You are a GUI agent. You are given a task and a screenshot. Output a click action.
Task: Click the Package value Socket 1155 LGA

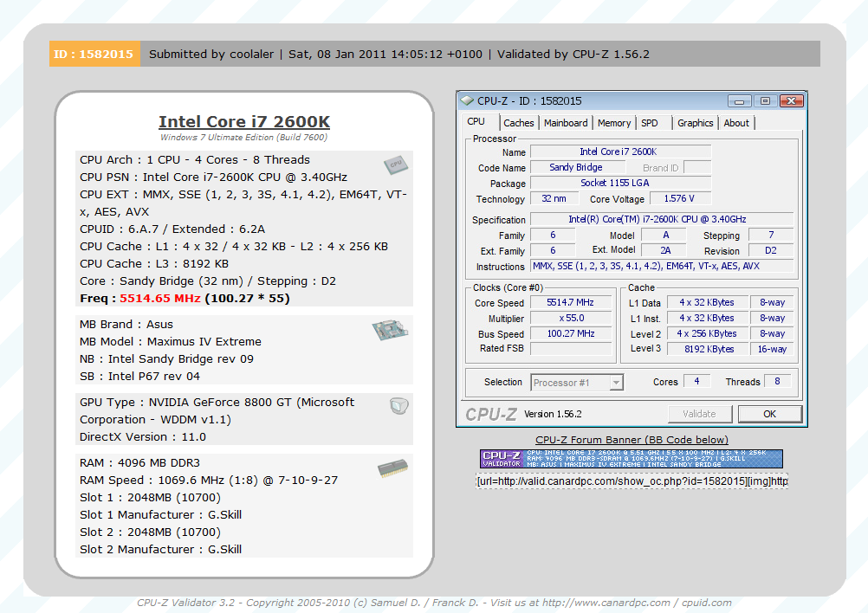click(x=620, y=184)
